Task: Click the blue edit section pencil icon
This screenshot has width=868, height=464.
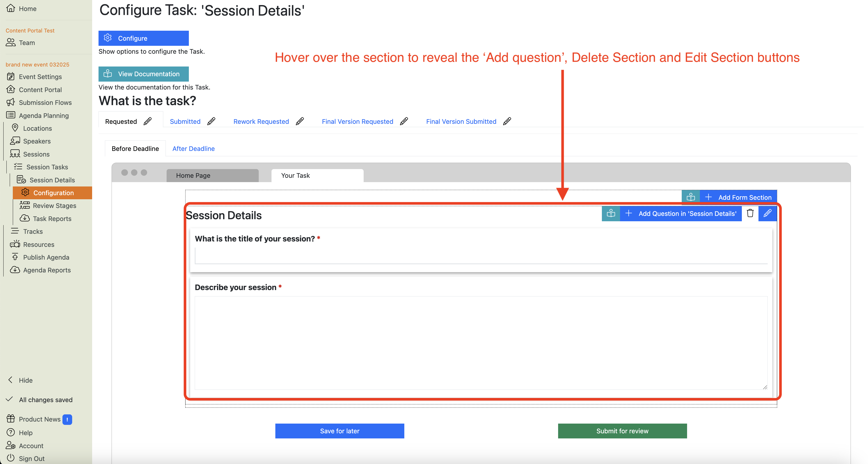Action: [x=767, y=214]
